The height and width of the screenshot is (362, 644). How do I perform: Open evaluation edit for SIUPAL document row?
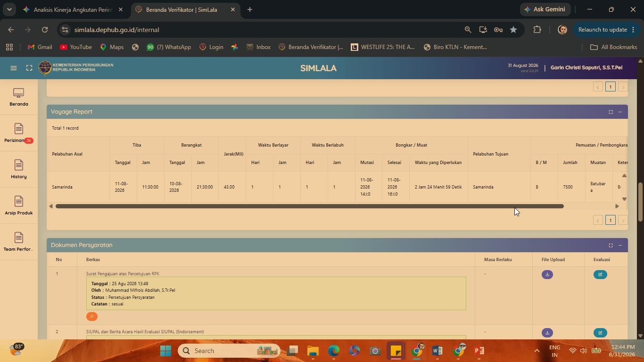tap(600, 333)
